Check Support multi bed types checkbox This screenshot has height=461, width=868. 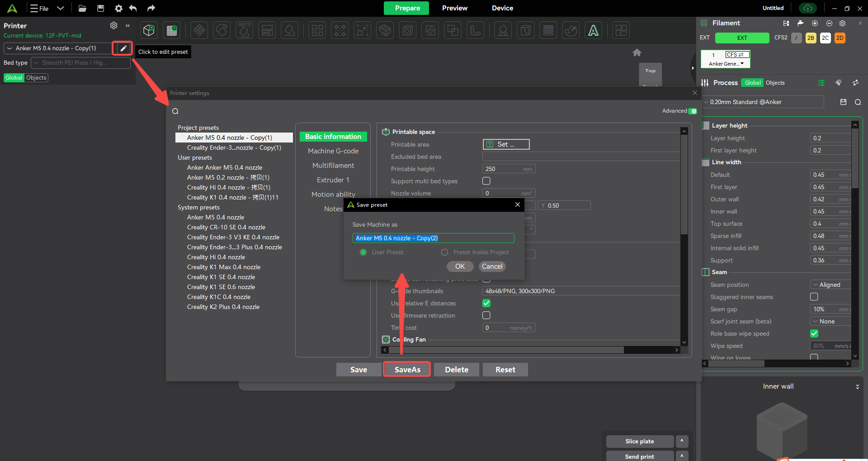coord(486,181)
